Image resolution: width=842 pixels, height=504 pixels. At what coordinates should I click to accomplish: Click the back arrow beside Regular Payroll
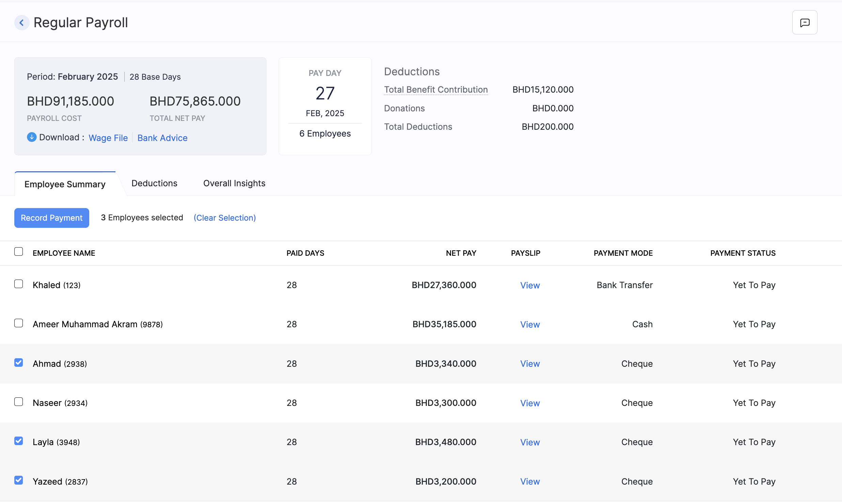click(x=21, y=23)
